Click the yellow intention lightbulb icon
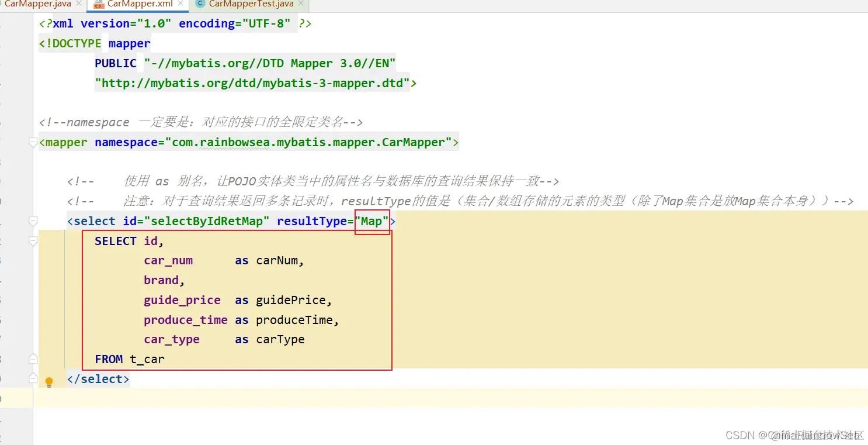 (49, 382)
